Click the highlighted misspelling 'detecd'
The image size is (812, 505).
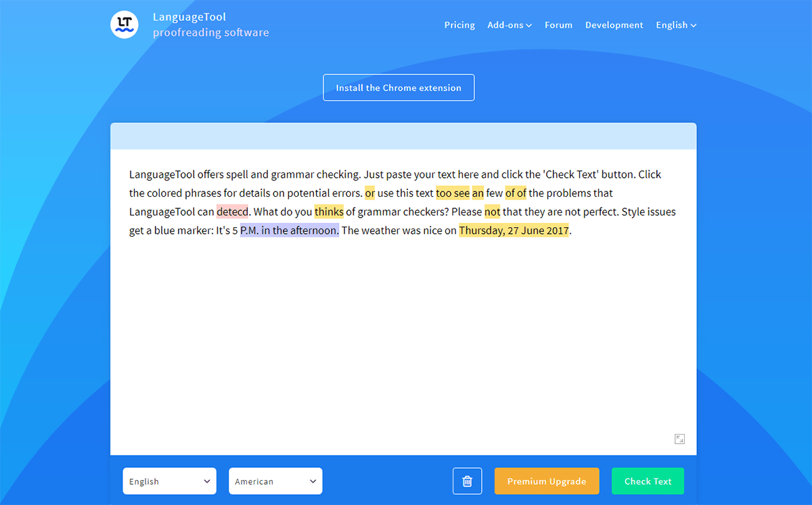tap(233, 212)
